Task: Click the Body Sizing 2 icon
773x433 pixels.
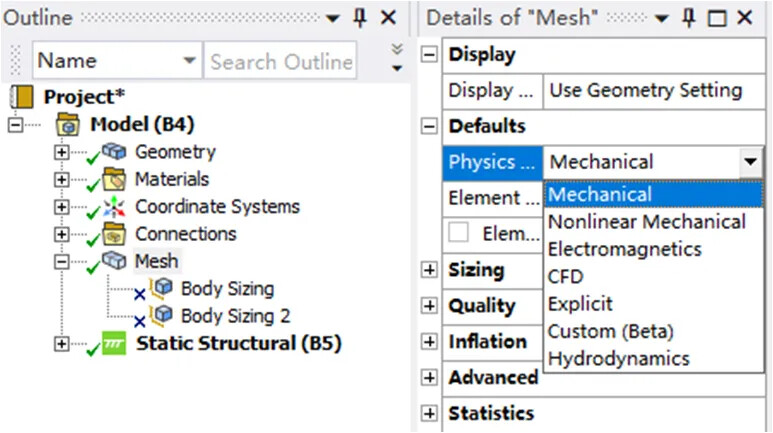Action: tap(162, 316)
